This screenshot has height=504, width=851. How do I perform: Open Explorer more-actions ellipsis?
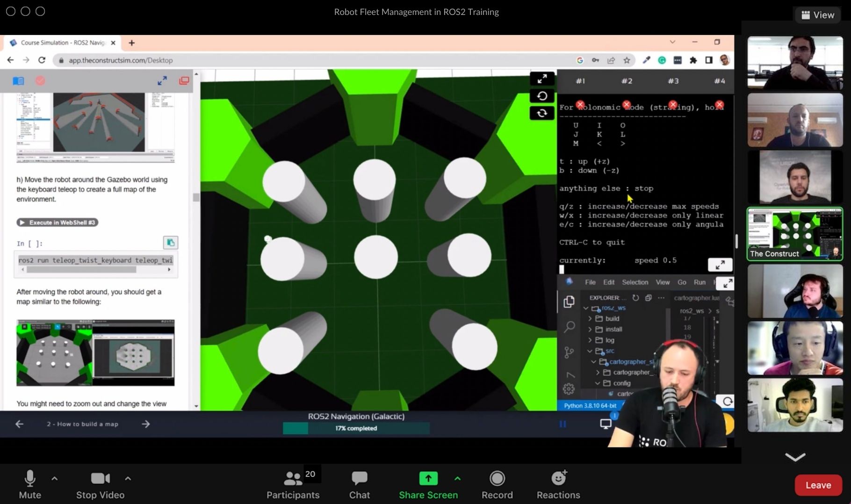pos(661,297)
